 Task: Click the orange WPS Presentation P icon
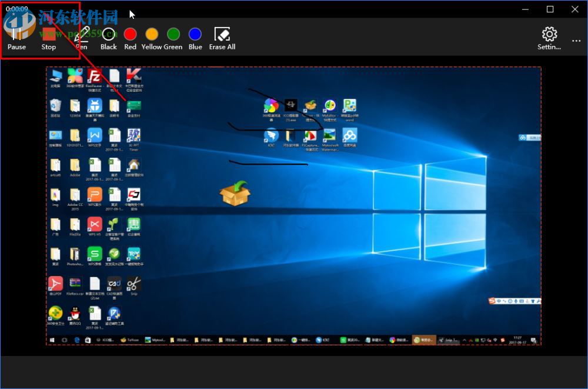pos(95,197)
